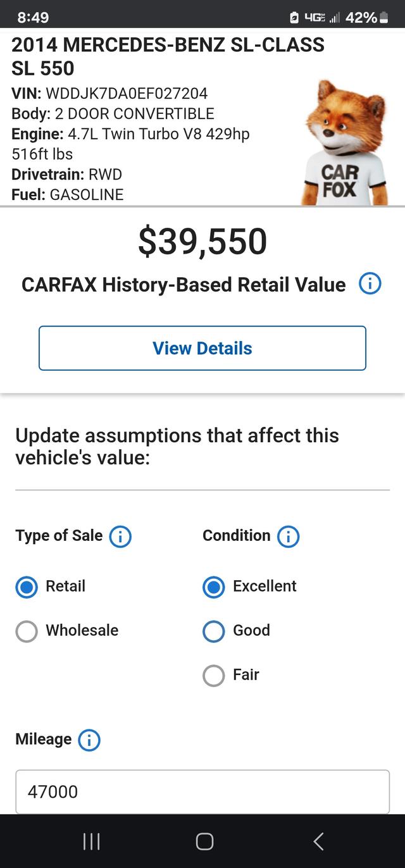Choose Good condition
The width and height of the screenshot is (405, 868).
click(x=214, y=631)
